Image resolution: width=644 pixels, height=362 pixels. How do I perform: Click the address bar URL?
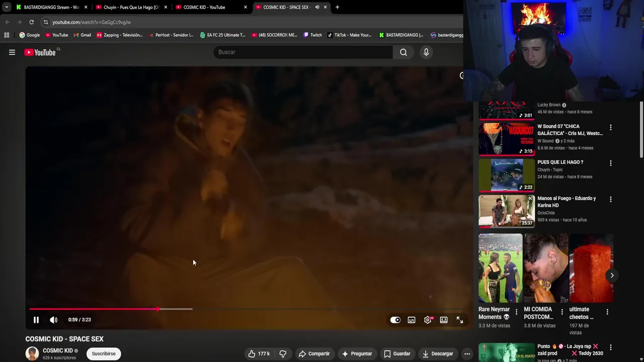tap(92, 22)
